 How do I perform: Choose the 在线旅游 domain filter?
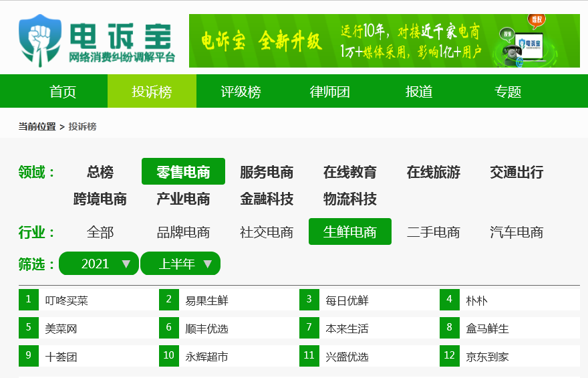point(434,172)
